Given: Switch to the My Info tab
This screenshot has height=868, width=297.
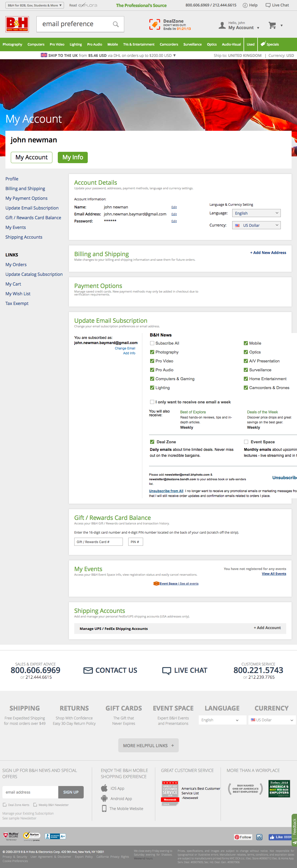Looking at the screenshot, I should pos(73,157).
